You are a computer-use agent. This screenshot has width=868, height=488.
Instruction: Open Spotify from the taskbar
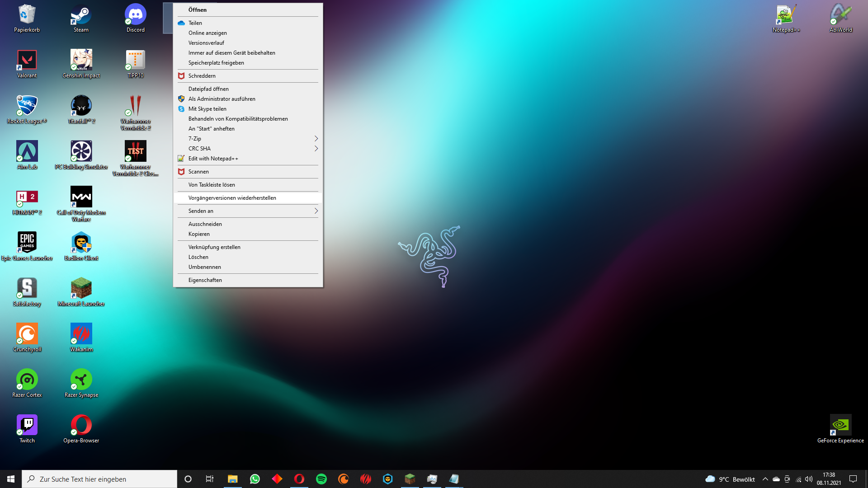coord(321,479)
